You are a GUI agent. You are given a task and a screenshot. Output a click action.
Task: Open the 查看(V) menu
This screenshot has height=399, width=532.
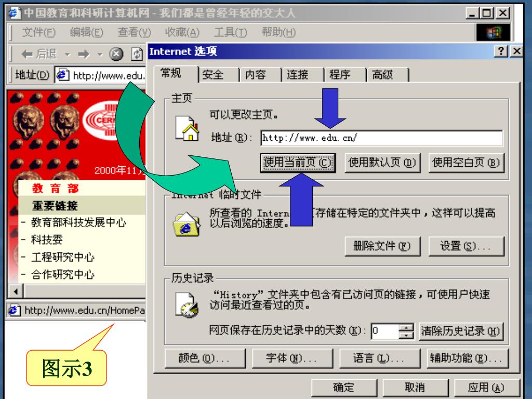pos(134,32)
